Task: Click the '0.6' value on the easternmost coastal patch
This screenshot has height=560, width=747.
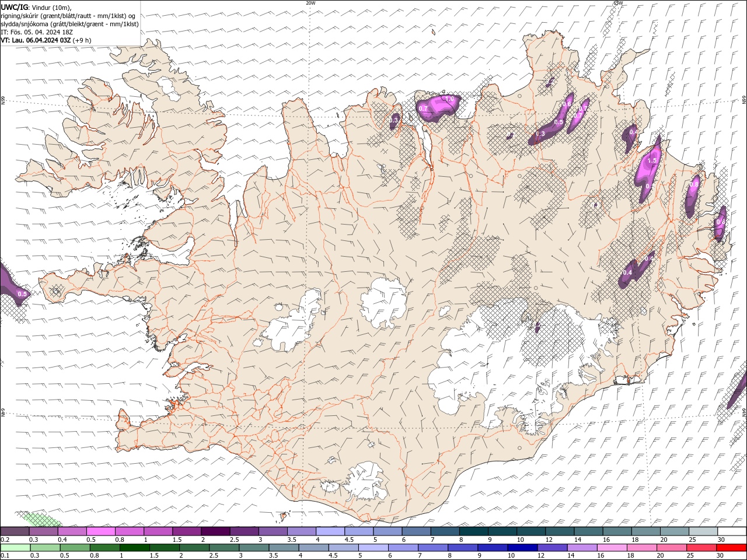Action: 721,222
